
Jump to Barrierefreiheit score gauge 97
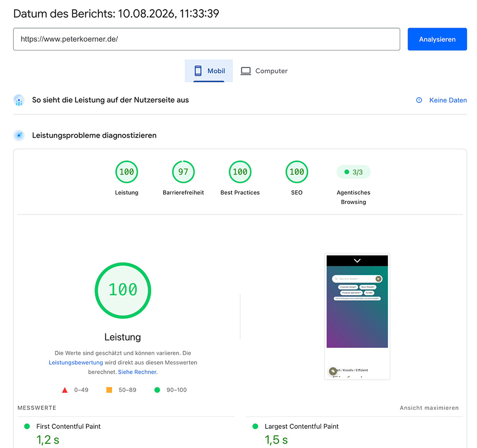point(183,172)
